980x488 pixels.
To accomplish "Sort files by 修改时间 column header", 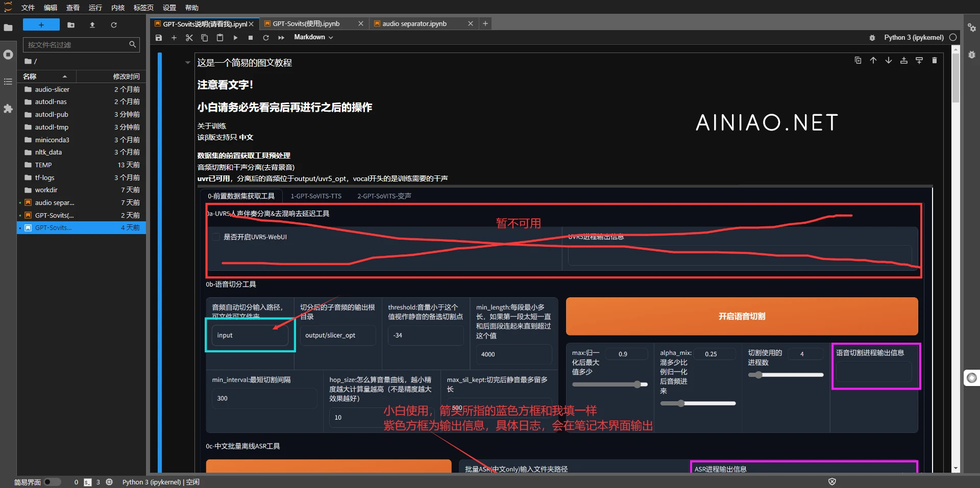I will point(111,76).
